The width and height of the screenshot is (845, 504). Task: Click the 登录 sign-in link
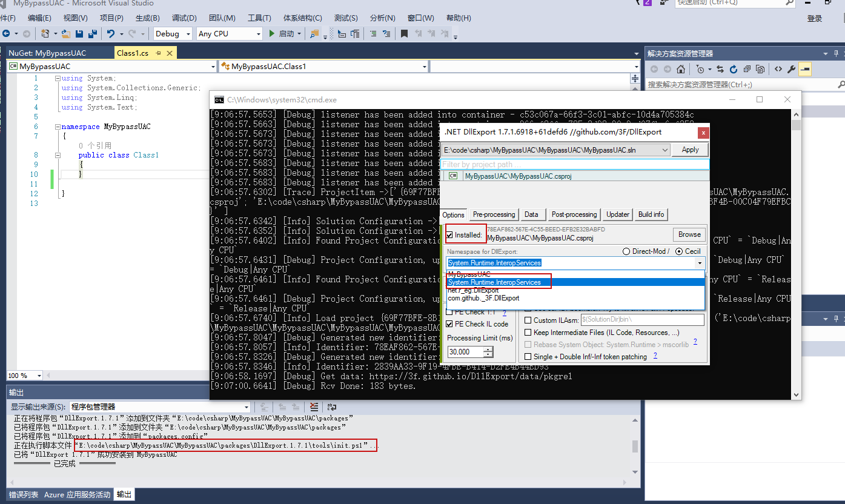pos(815,18)
